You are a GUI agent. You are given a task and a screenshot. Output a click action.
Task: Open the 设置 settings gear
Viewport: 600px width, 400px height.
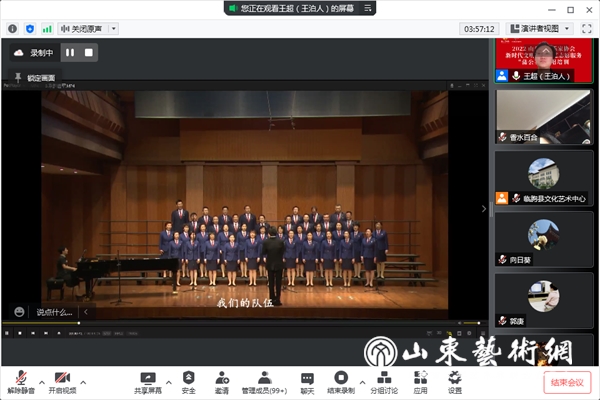tap(455, 382)
